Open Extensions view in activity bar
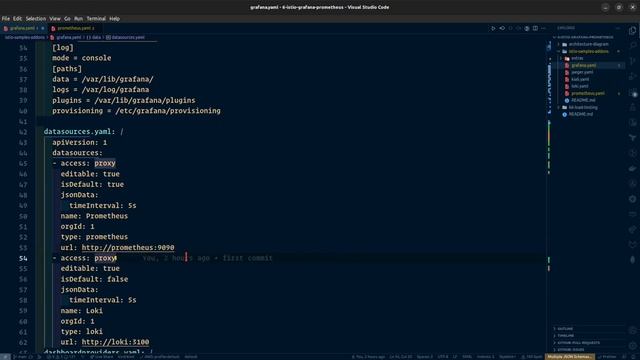The image size is (640, 360). point(633,93)
